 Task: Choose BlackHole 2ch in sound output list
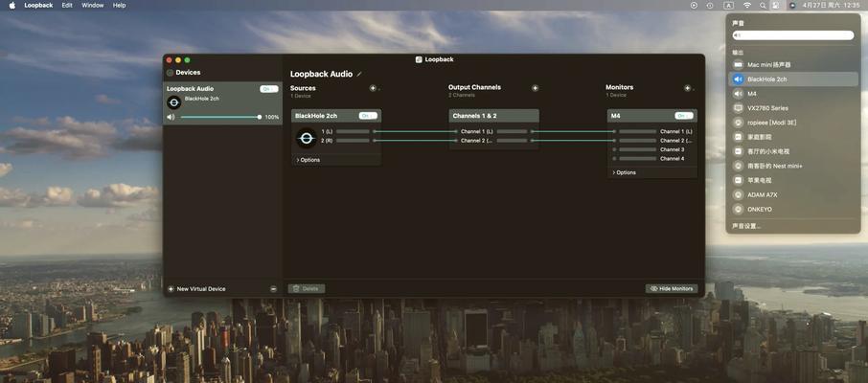[x=793, y=79]
